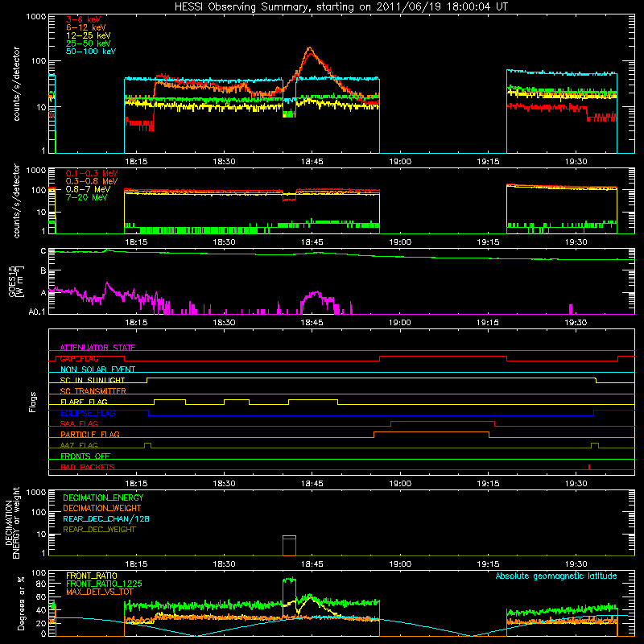644x644 pixels.
Task: Click the top panel counts/s/detector axis title
Action: click(x=16, y=84)
